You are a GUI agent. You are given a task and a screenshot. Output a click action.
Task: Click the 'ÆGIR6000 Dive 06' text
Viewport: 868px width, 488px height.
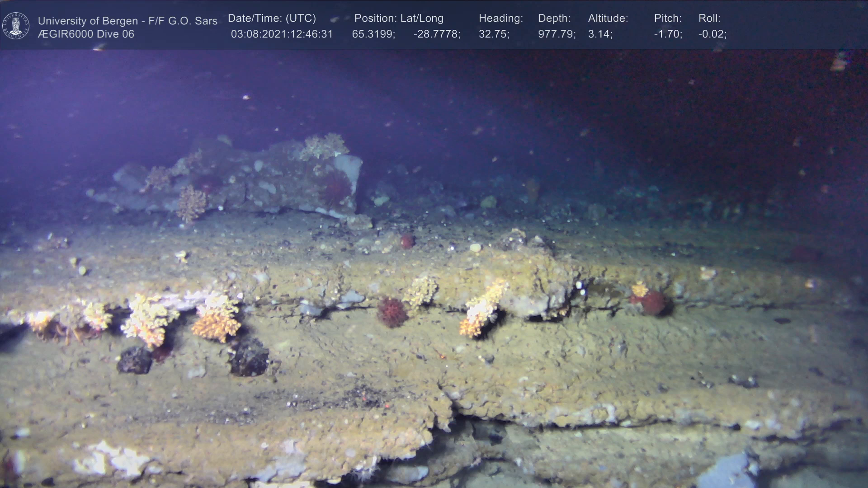pyautogui.click(x=86, y=34)
